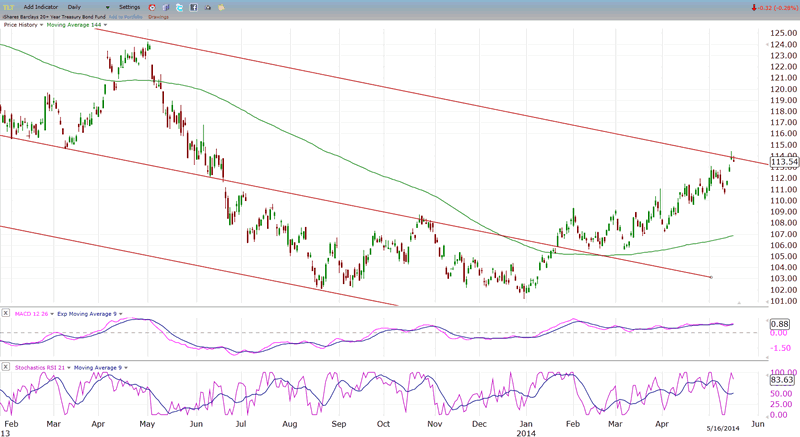Open the chart Settings menu
The width and height of the screenshot is (800, 437).
click(129, 7)
